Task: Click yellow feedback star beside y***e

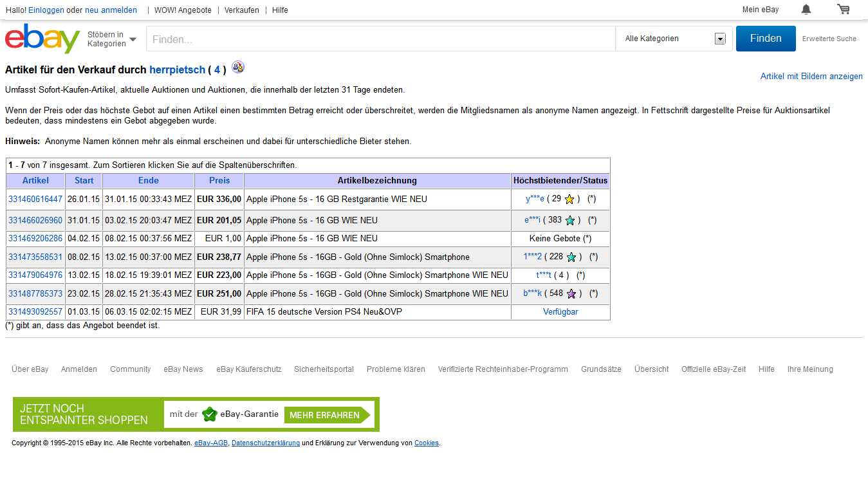Action: pyautogui.click(x=569, y=199)
